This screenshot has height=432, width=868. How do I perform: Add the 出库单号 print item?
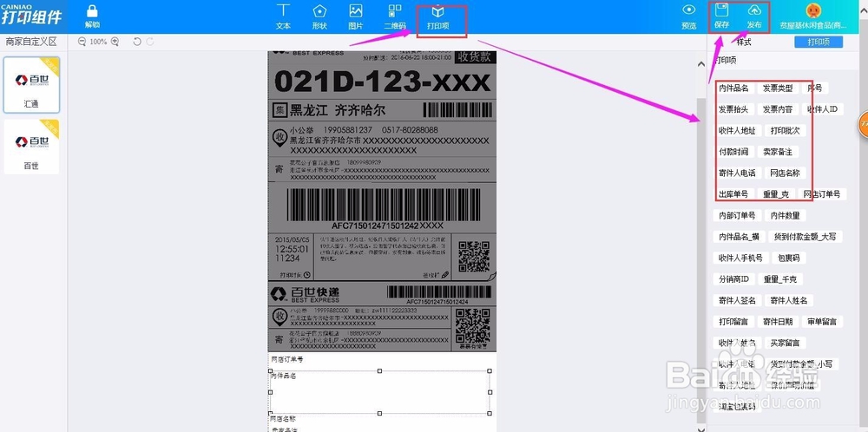pos(733,194)
